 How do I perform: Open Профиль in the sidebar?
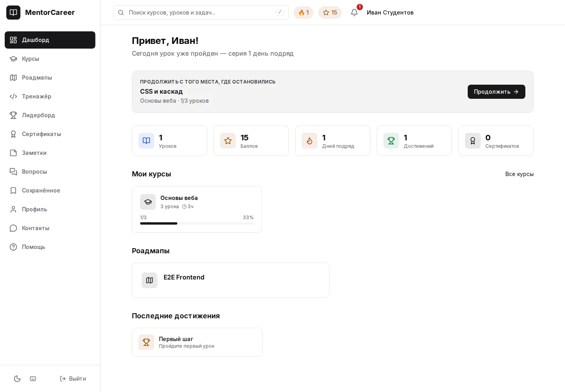[50, 209]
